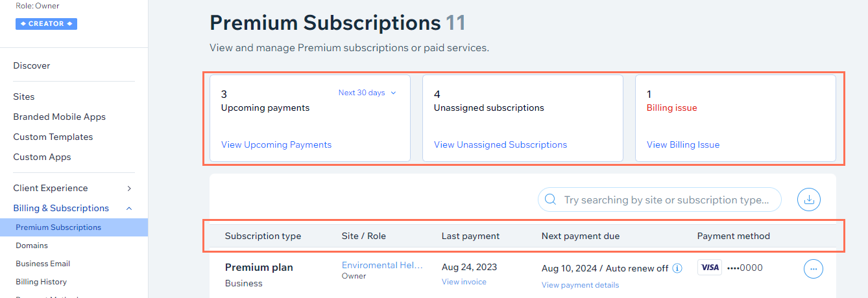The image size is (868, 298).
Task: Open Billing History page
Action: [41, 282]
